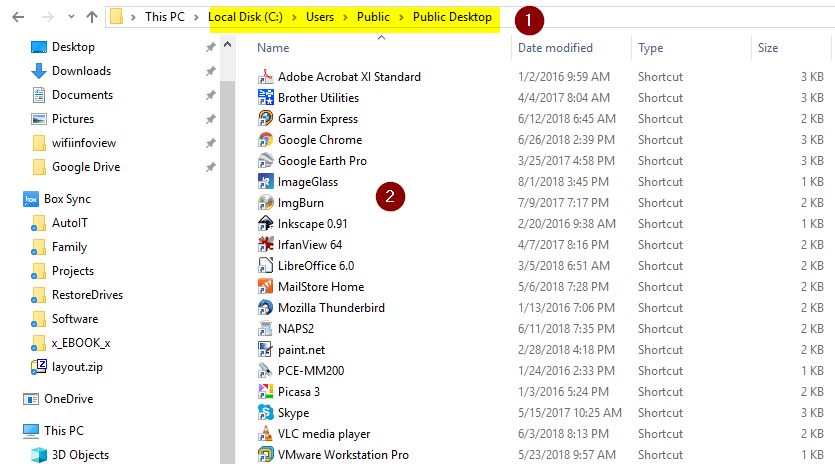
Task: Click the 6/26/2018 2:39 PM date cell
Action: pyautogui.click(x=566, y=140)
